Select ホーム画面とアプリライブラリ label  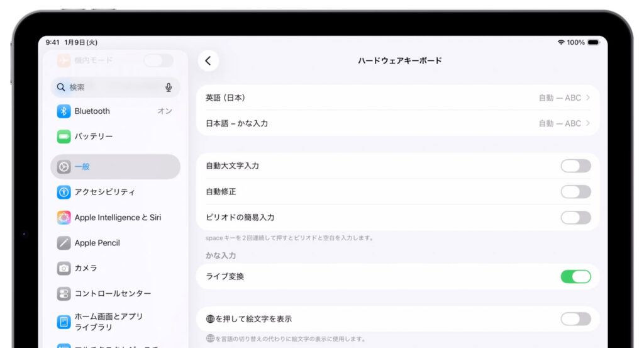(x=108, y=322)
